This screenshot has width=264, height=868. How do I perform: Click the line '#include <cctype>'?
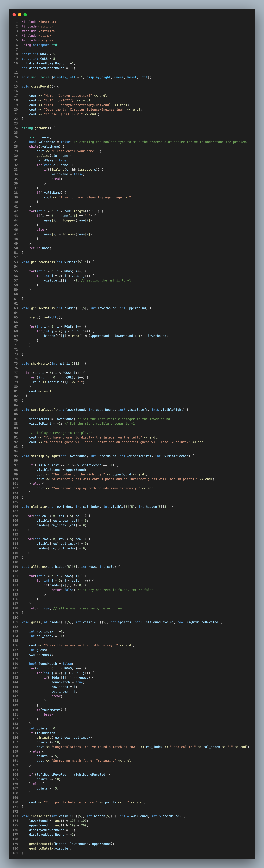coord(37,40)
